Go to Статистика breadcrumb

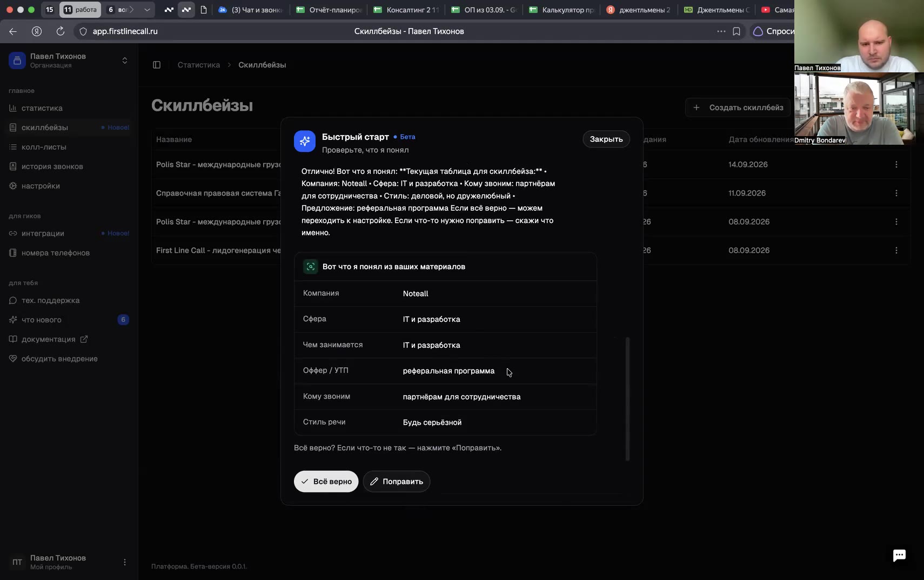(199, 65)
